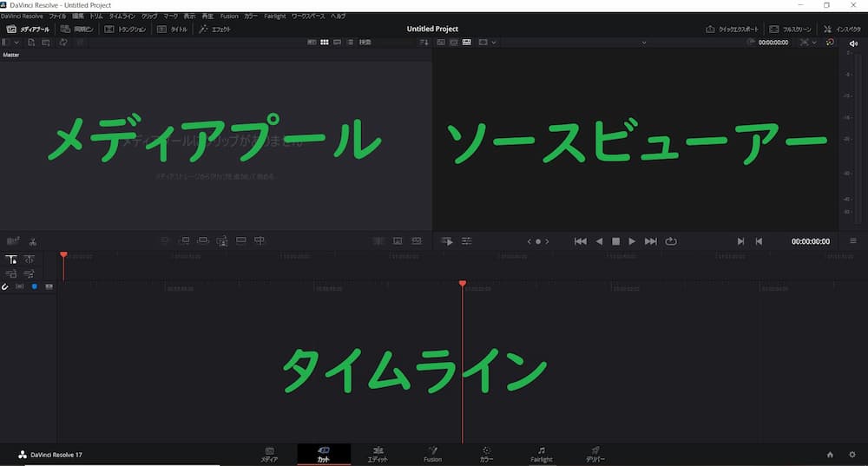Switch to the カラー (Color) page
Viewport: 868px width, 466px height.
pos(486,455)
